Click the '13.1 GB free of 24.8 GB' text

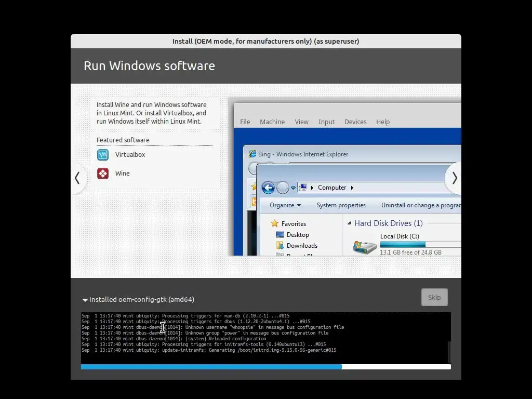coord(410,252)
